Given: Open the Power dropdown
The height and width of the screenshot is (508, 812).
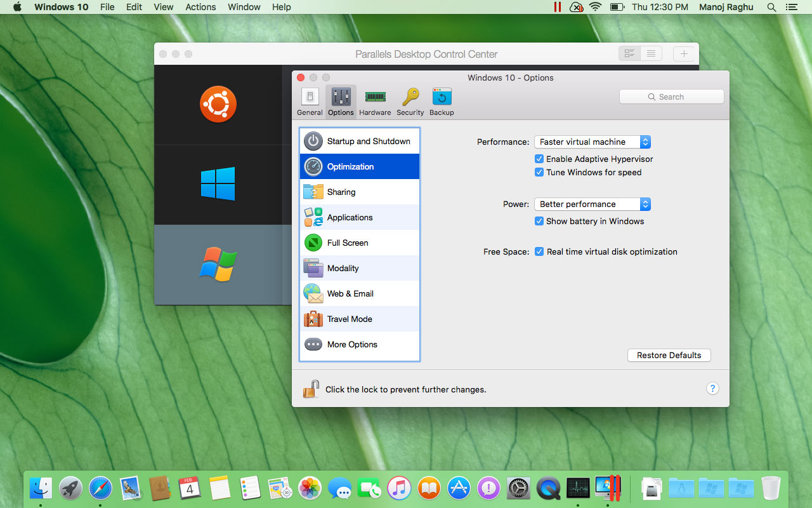Looking at the screenshot, I should 593,204.
